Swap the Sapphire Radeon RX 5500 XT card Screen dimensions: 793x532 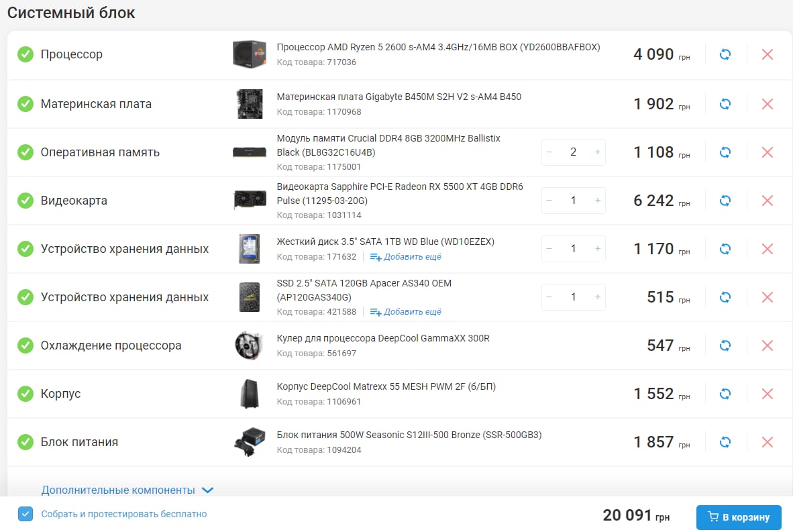click(x=725, y=201)
